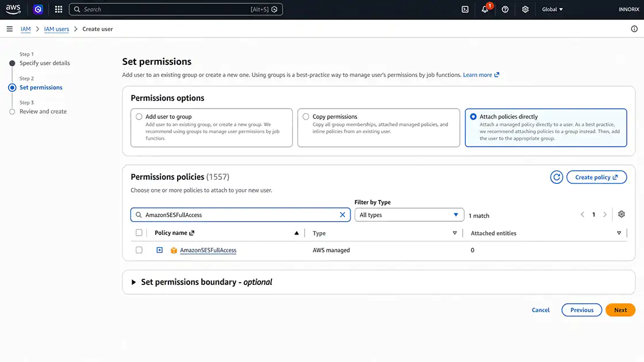Click the Policy name external link icon
Viewport: 644px width, 362px height.
click(192, 233)
